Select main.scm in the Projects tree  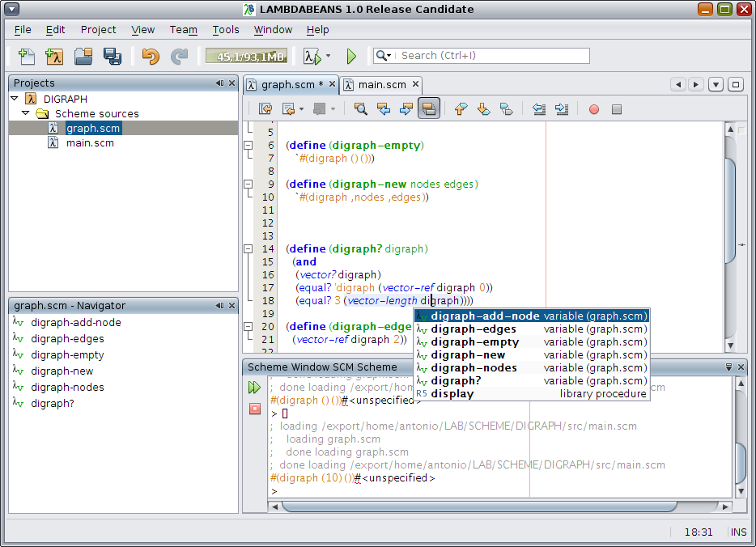point(90,143)
